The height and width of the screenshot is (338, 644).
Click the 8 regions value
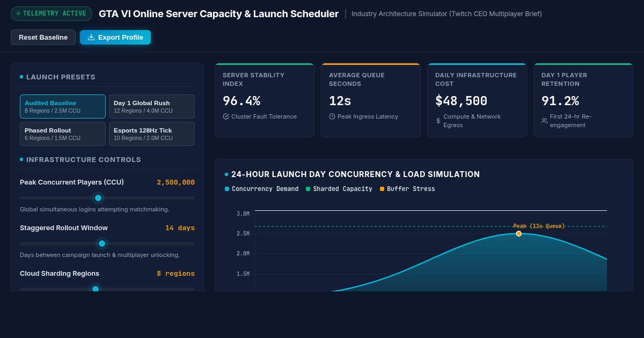[x=176, y=274]
